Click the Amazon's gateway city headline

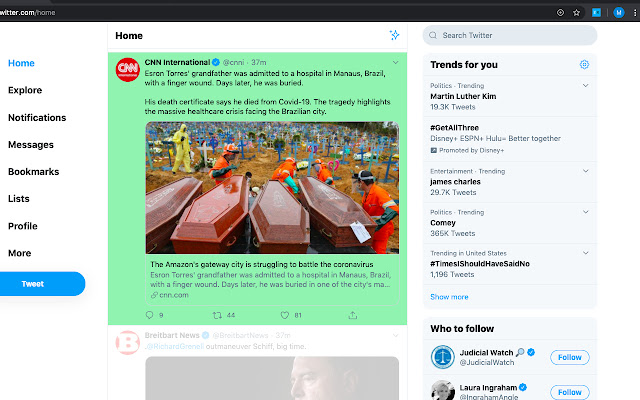(262, 264)
